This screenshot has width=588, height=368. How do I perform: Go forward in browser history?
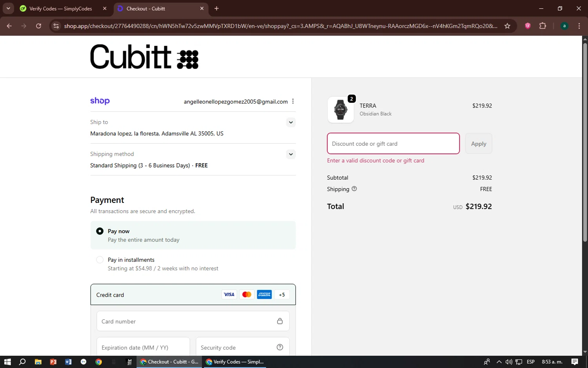point(24,26)
